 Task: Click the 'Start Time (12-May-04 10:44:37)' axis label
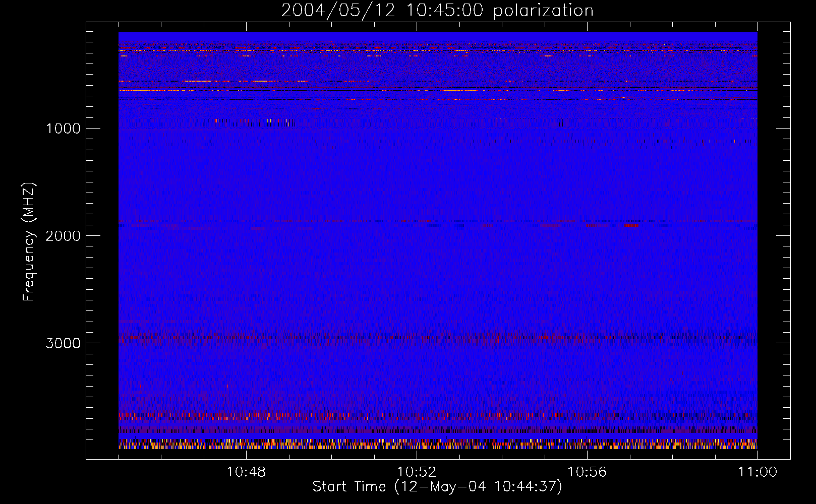[437, 487]
